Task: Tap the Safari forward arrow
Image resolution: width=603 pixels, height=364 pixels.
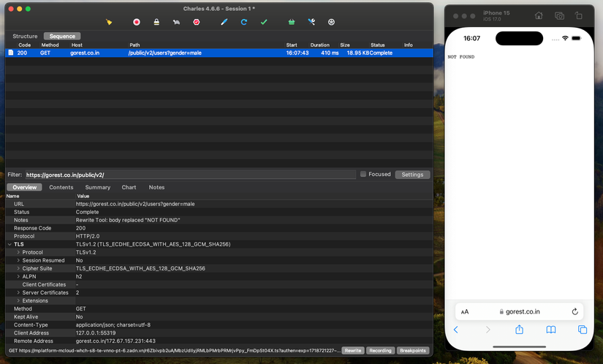Action: 488,330
